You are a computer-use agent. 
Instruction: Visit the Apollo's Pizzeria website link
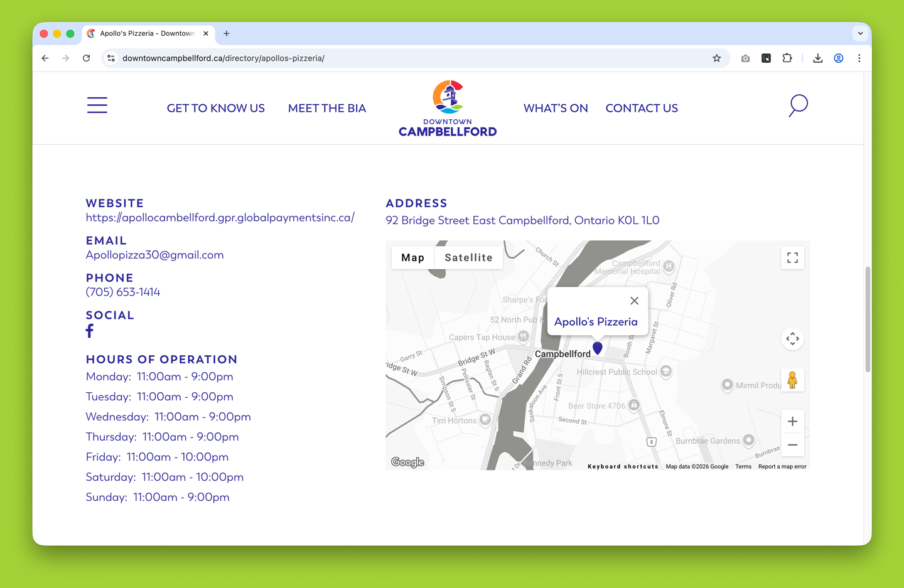click(x=220, y=218)
